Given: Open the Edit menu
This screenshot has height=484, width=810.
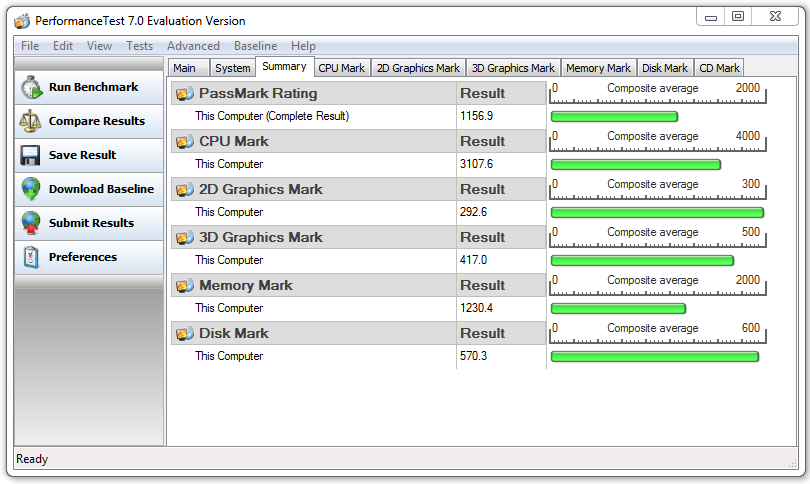Looking at the screenshot, I should click(63, 46).
